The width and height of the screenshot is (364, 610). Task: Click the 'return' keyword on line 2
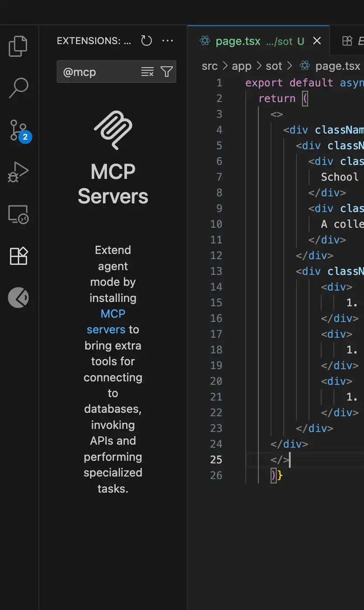point(277,99)
